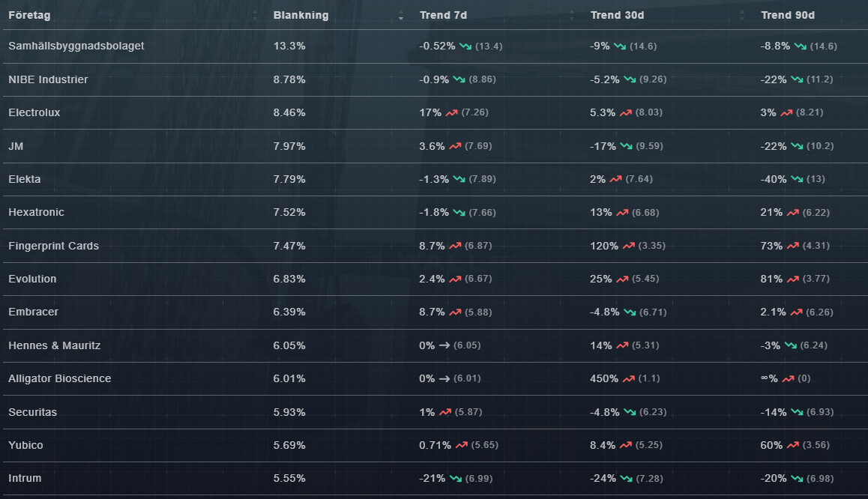Click JM's green 30d downtrend arrow

pyautogui.click(x=627, y=146)
